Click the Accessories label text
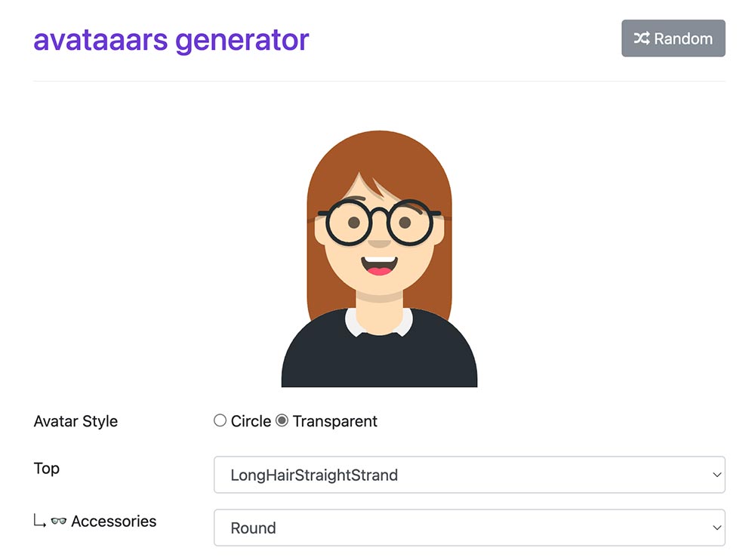 114,521
